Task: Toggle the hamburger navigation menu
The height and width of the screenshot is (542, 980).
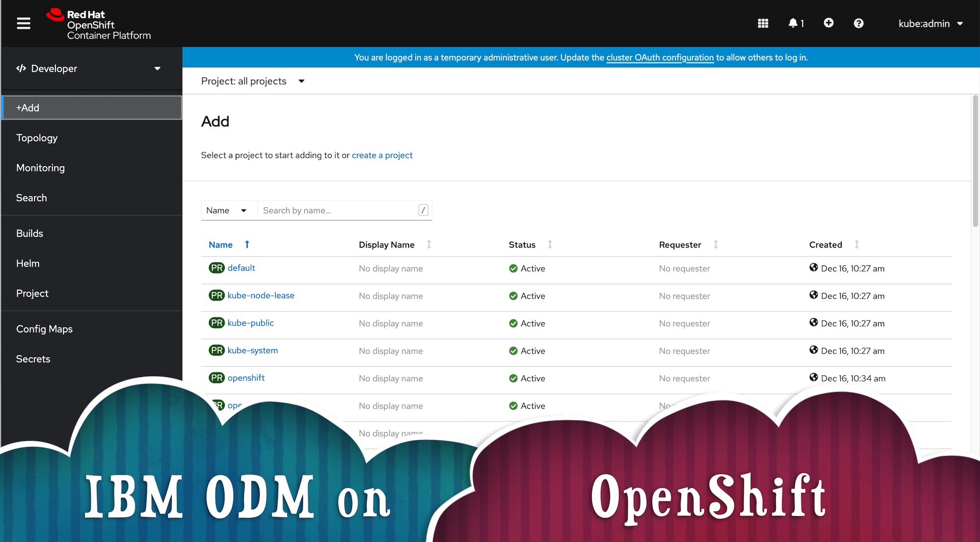Action: [24, 23]
